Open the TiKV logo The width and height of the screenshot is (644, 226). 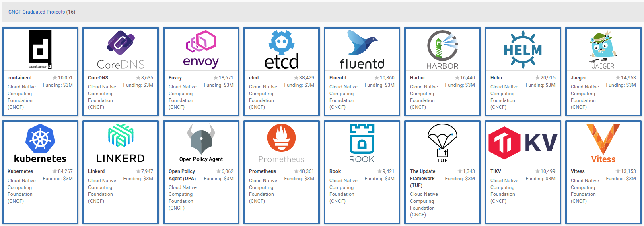point(523,143)
